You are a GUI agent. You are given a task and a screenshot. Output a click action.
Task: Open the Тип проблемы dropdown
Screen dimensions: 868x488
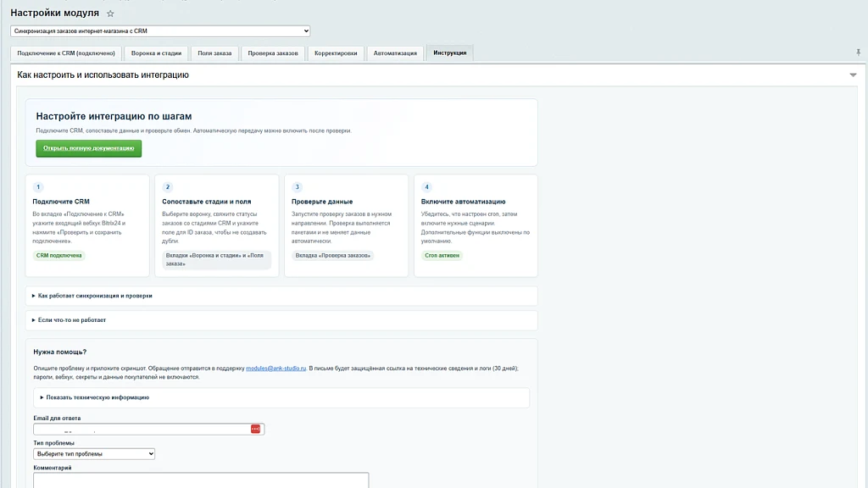coord(94,454)
